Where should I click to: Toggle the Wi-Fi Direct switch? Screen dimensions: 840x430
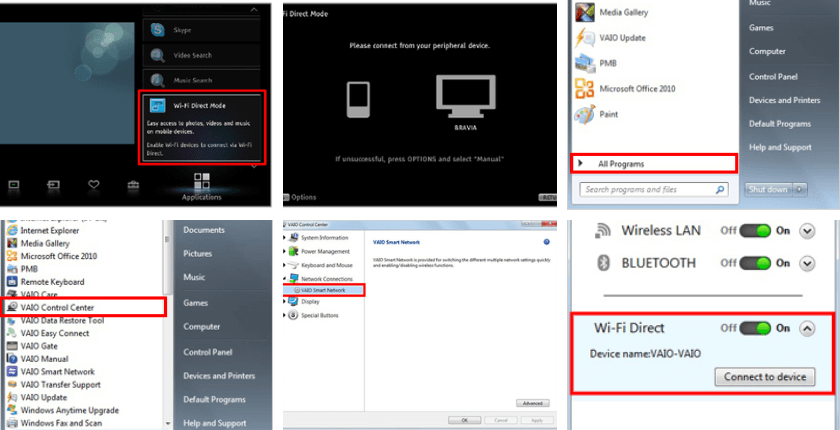pyautogui.click(x=755, y=328)
